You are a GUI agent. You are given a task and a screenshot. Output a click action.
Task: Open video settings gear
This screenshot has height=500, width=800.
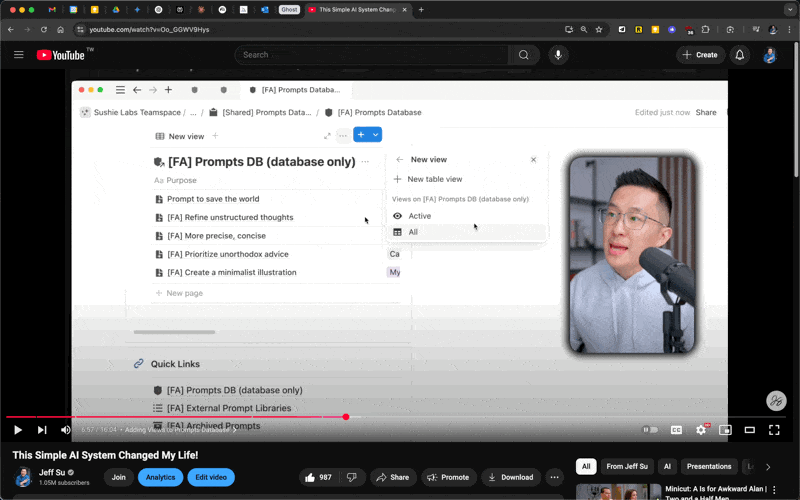701,430
